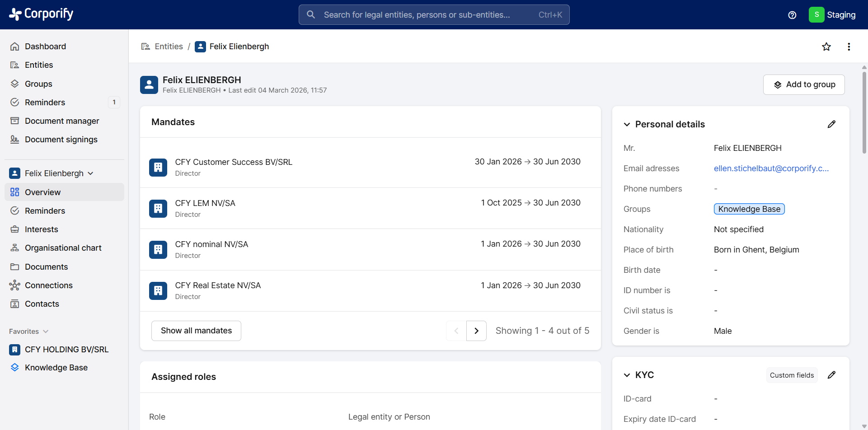
Task: Open the Connections page
Action: click(x=48, y=285)
